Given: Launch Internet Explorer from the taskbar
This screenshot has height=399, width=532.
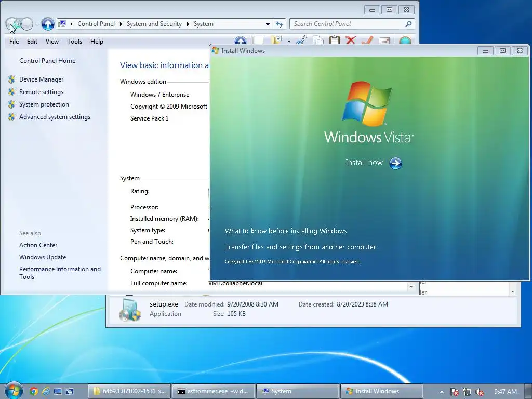Looking at the screenshot, I should tap(46, 391).
